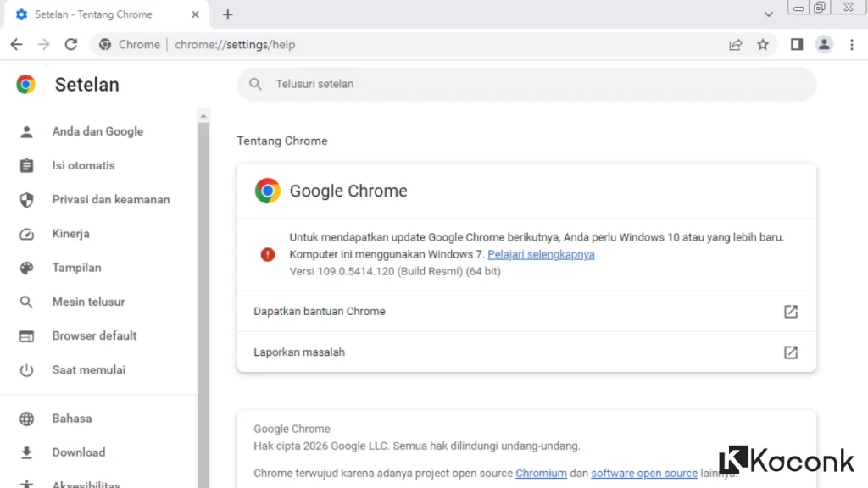
Task: Open a new tab with plus button
Action: pos(227,14)
